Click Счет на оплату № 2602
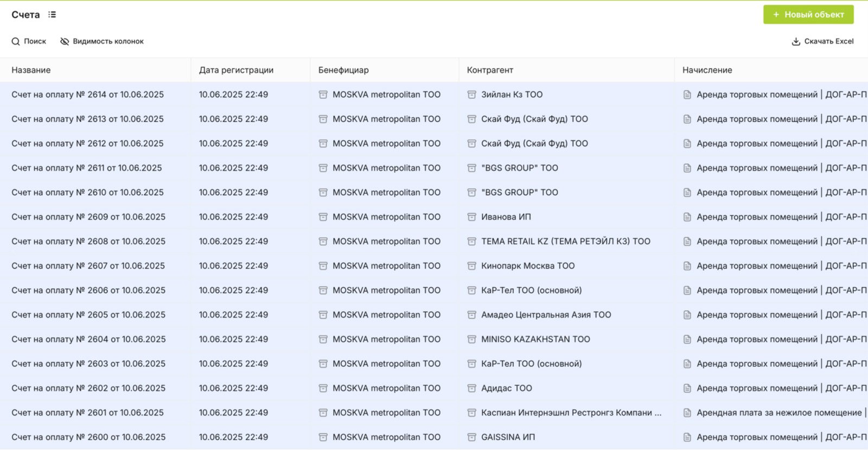868x450 pixels. coord(88,388)
